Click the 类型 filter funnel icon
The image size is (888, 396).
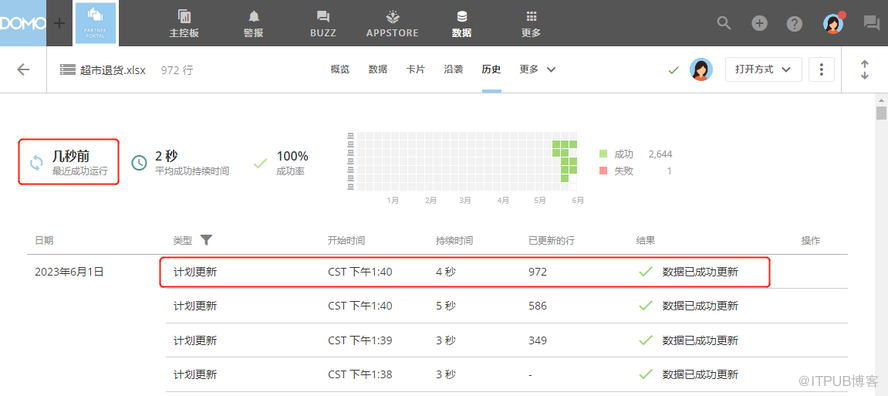click(x=206, y=240)
